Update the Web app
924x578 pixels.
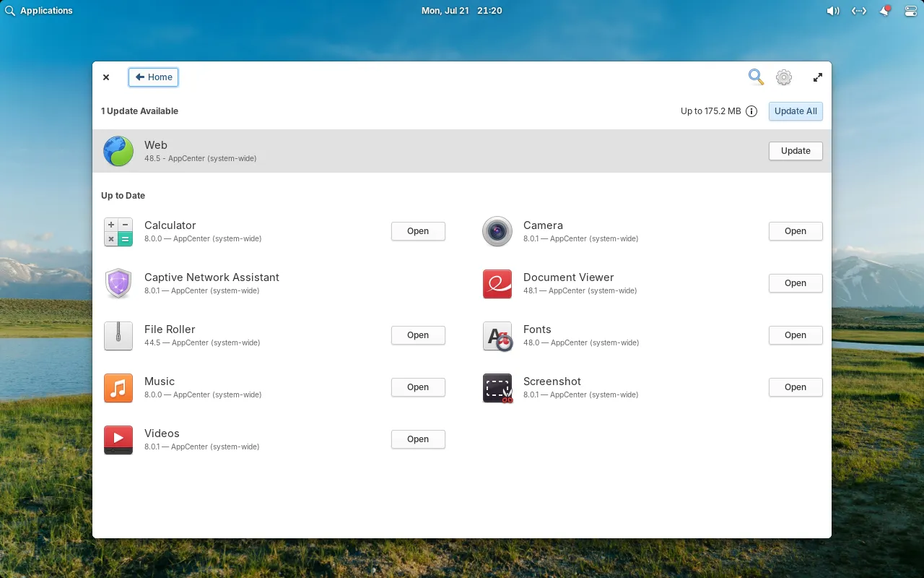796,151
